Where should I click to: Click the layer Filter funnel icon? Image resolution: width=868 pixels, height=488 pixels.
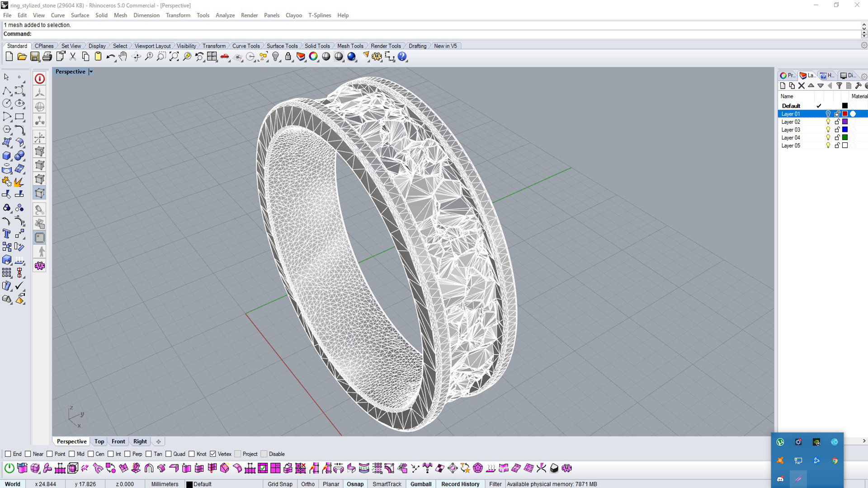(x=839, y=86)
